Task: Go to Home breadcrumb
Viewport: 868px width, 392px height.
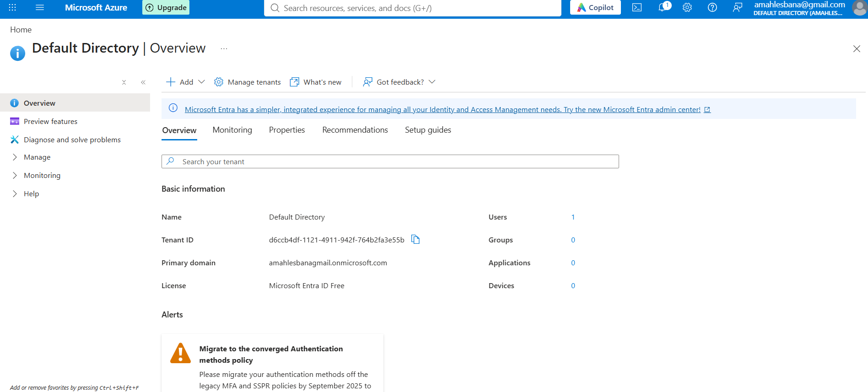Action: coord(21,30)
